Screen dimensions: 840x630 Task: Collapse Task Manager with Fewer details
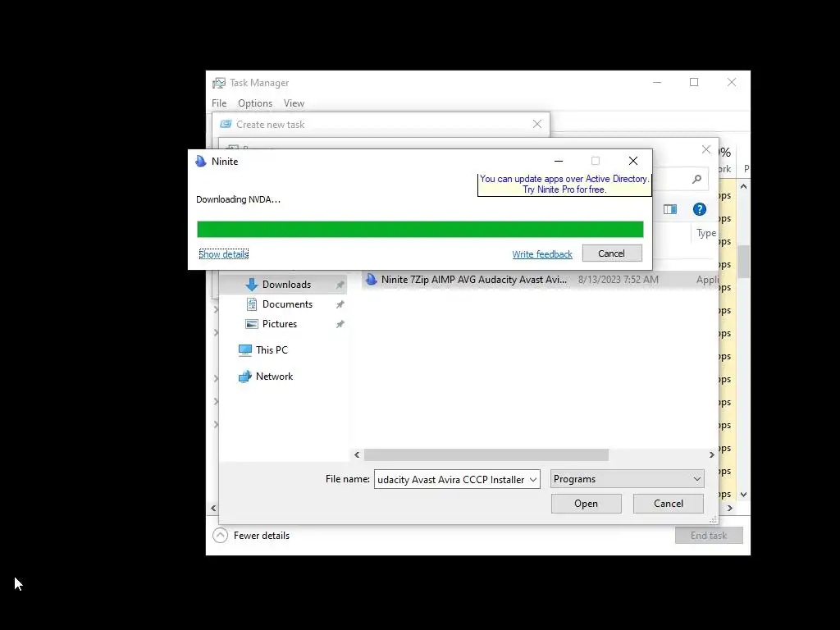pos(251,536)
